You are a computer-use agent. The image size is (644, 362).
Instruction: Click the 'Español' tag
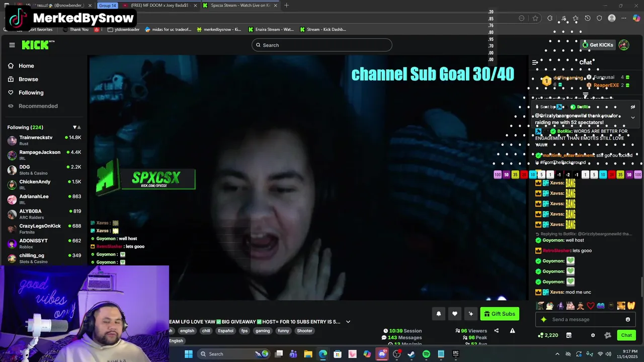(x=225, y=331)
